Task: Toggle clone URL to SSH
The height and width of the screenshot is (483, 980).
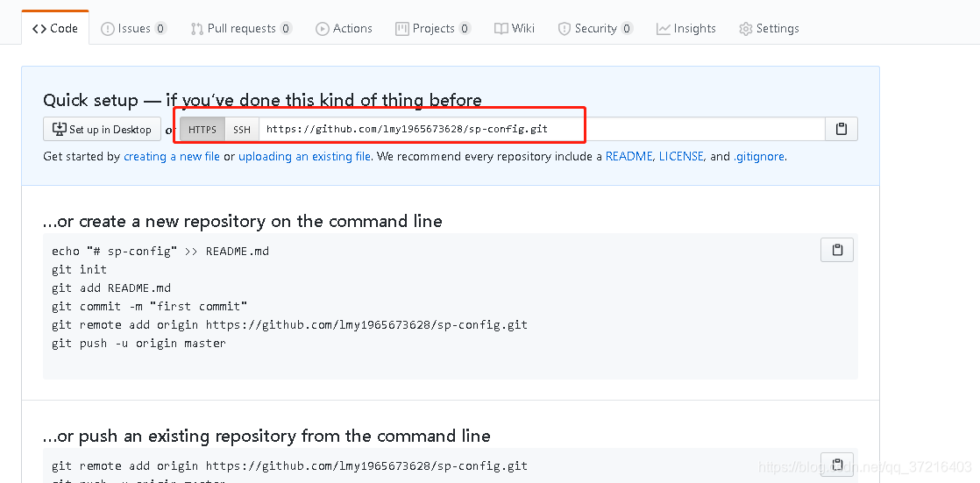Action: tap(242, 130)
